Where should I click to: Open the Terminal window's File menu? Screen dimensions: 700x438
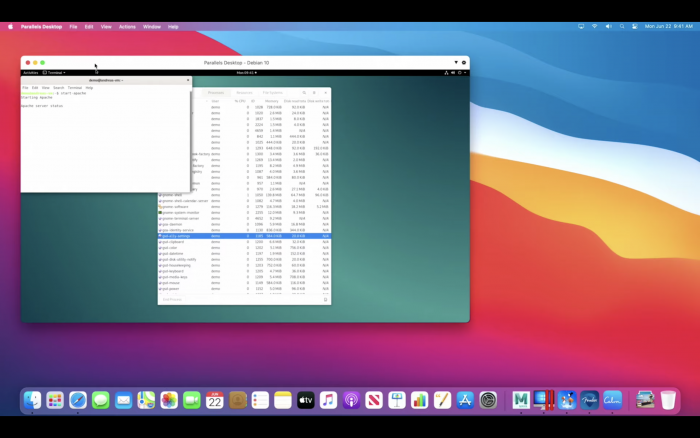point(25,88)
